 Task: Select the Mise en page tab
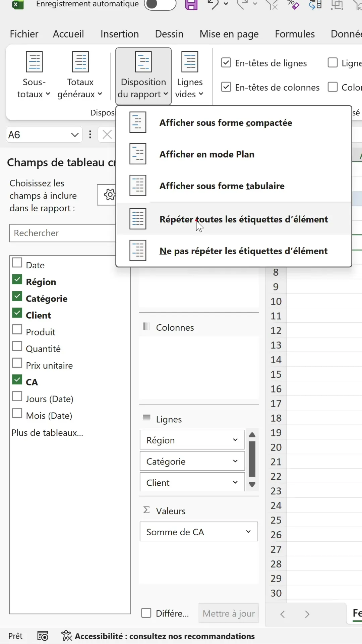pyautogui.click(x=229, y=34)
